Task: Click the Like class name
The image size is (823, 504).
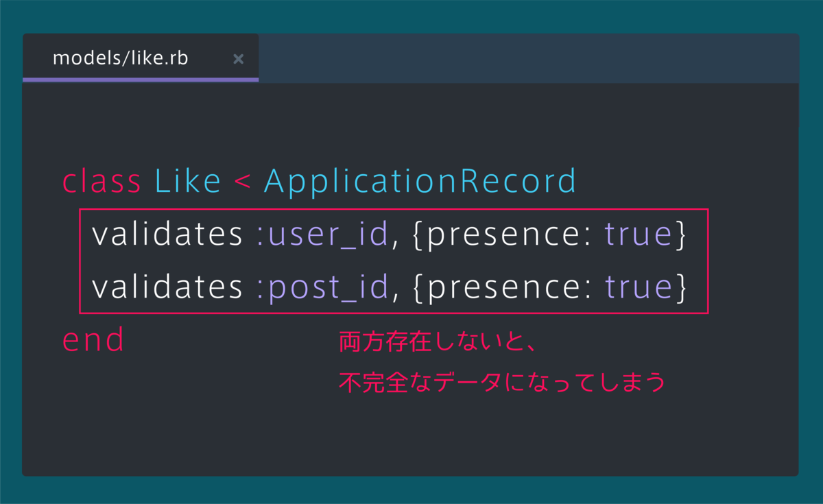Action: coord(187,181)
